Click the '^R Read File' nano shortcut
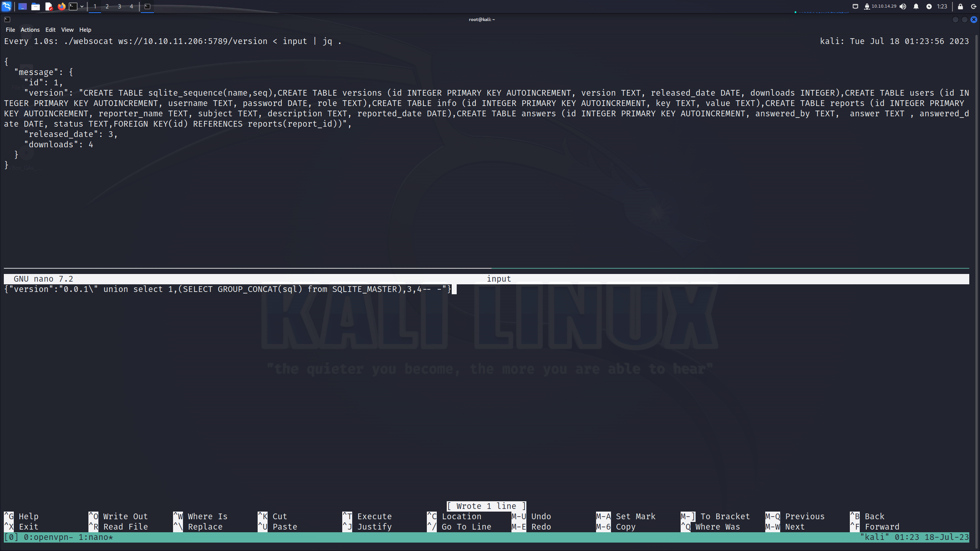 (118, 527)
